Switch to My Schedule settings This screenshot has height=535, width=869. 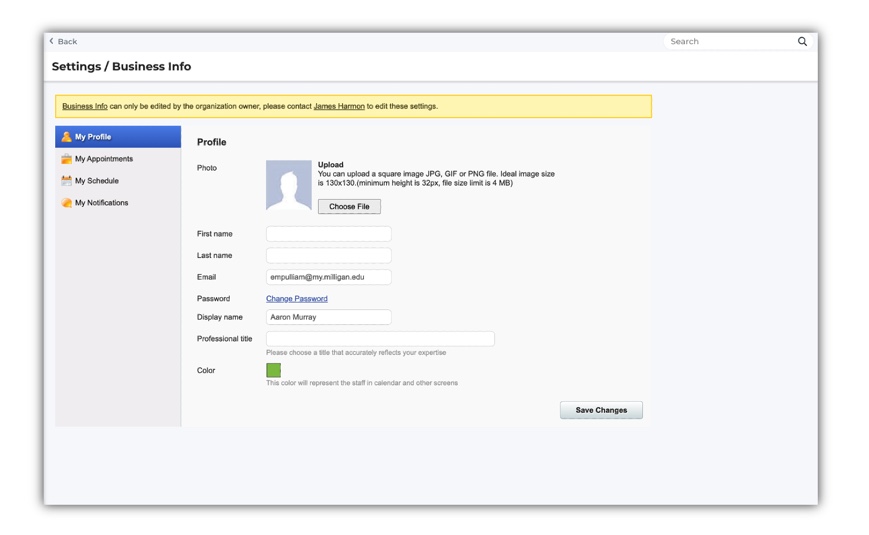coord(96,181)
